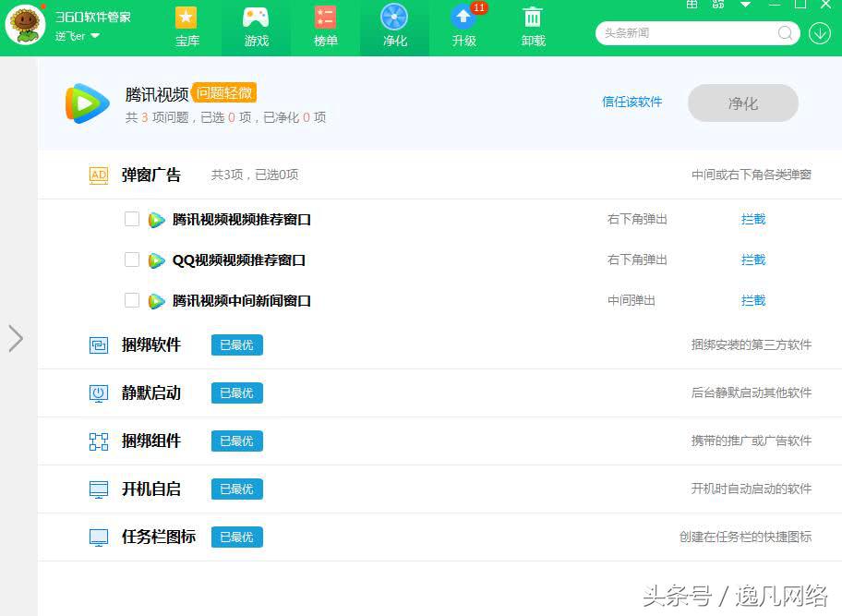This screenshot has width=842, height=616.
Task: Click the 捆绑软件 section icon
Action: (99, 345)
